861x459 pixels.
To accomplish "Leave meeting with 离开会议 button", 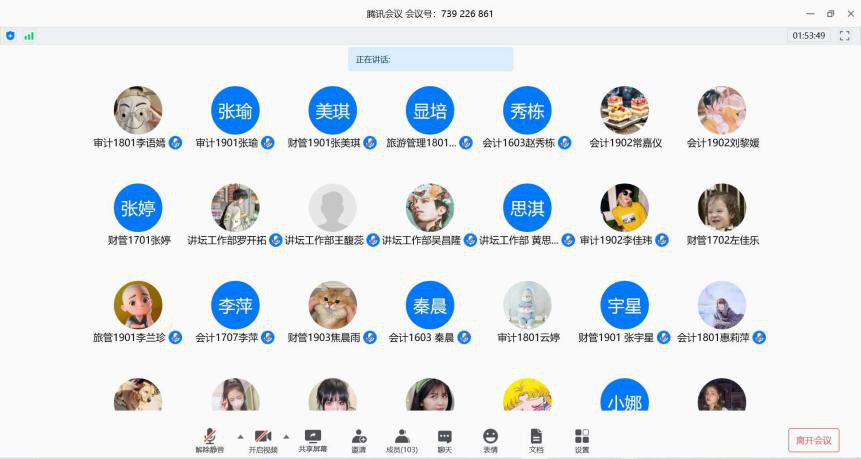I will (814, 440).
